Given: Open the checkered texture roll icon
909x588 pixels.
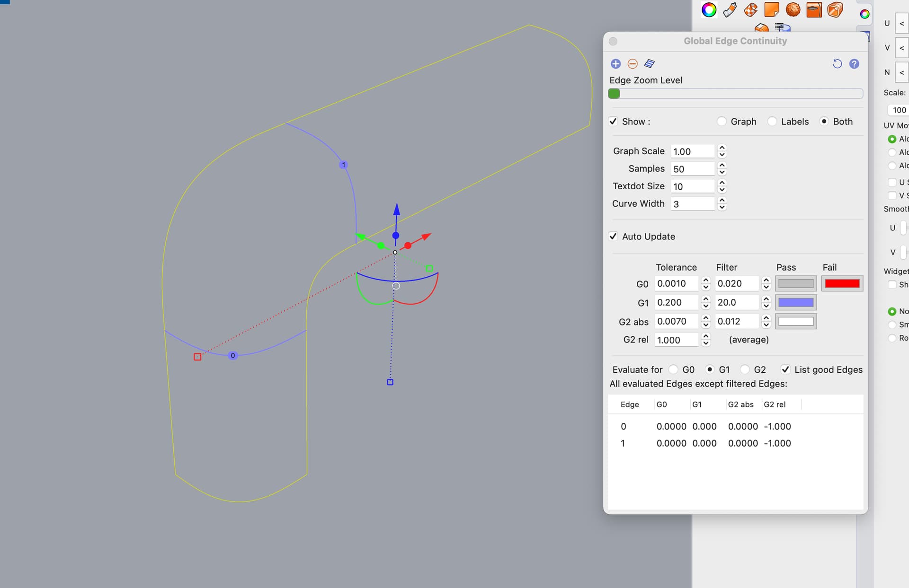Looking at the screenshot, I should [751, 10].
